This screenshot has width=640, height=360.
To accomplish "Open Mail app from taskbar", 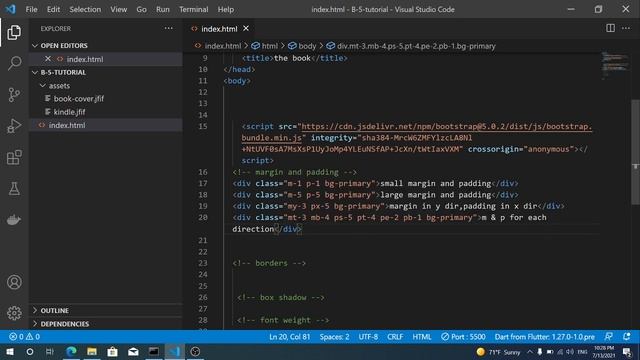I will [133, 351].
